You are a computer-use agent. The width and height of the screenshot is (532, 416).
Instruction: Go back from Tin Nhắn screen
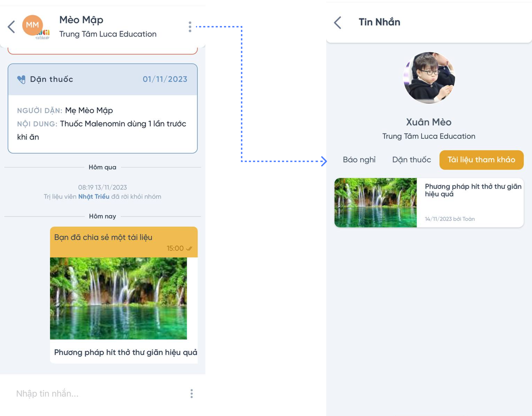(337, 23)
